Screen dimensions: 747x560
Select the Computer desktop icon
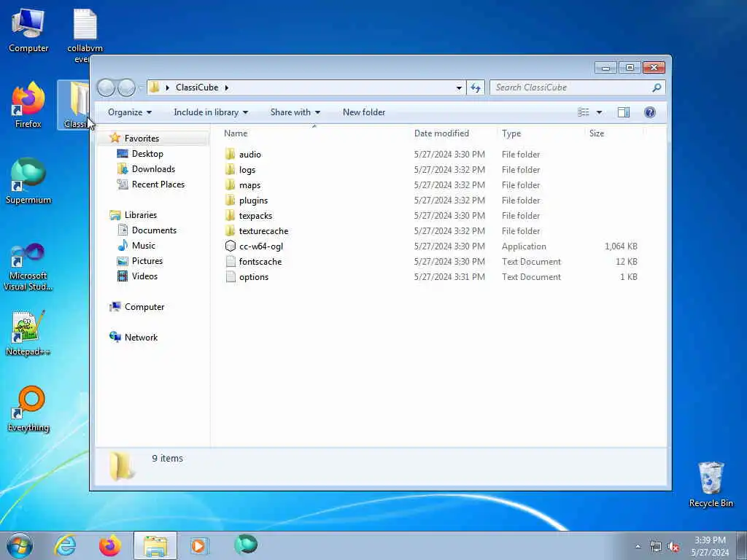pyautogui.click(x=28, y=30)
